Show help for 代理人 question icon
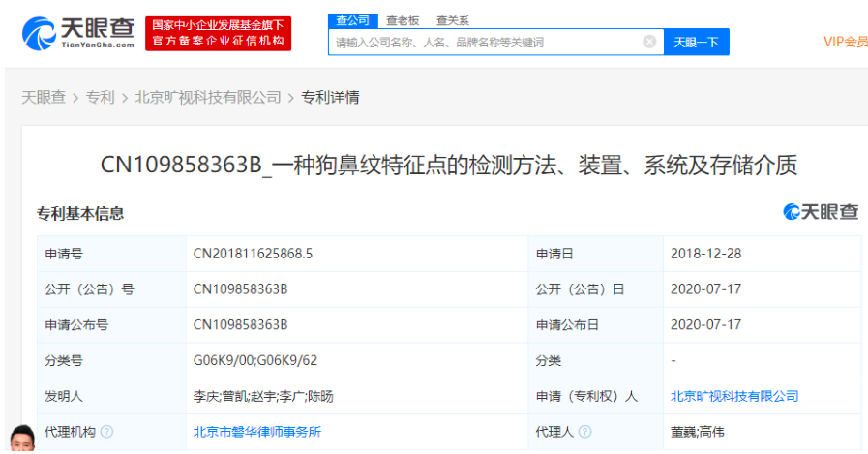The width and height of the screenshot is (868, 454). 584,432
